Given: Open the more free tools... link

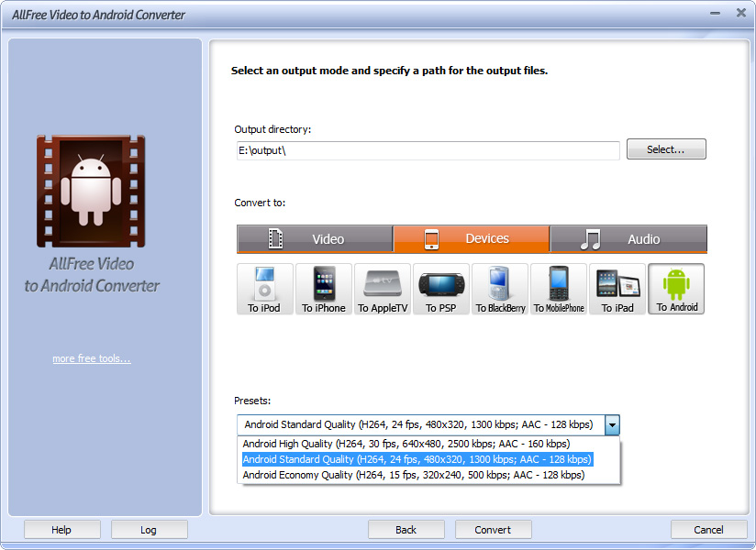Looking at the screenshot, I should point(92,358).
